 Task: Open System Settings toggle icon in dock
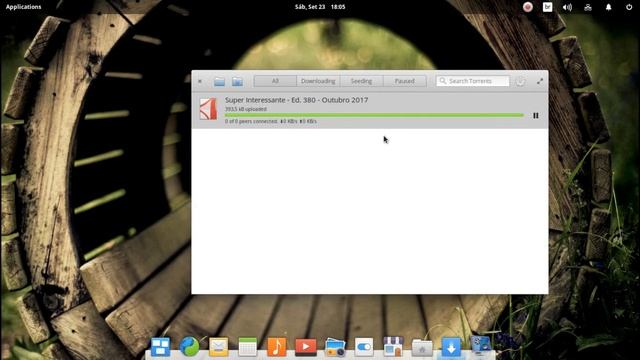point(364,347)
